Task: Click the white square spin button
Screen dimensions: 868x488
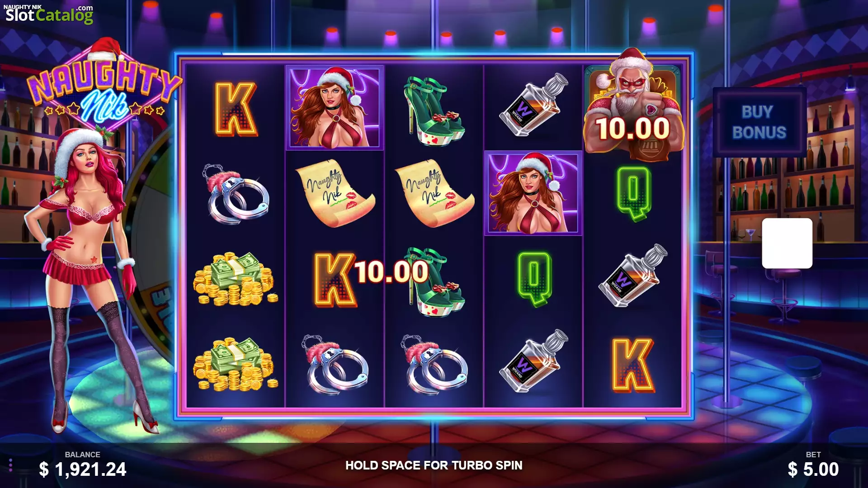Action: click(x=787, y=243)
